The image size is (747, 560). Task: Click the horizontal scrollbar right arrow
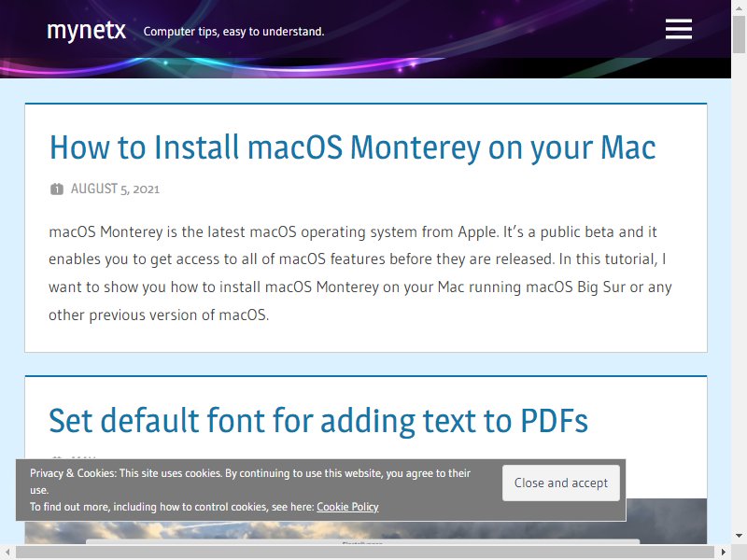coord(724,552)
